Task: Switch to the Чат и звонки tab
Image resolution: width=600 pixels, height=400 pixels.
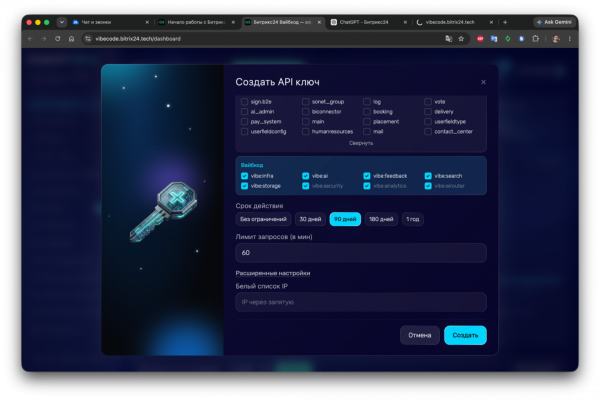Action: click(x=111, y=22)
